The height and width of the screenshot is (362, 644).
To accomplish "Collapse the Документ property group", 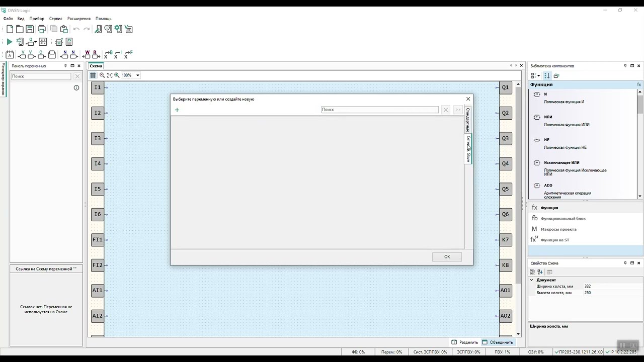I will click(x=531, y=280).
